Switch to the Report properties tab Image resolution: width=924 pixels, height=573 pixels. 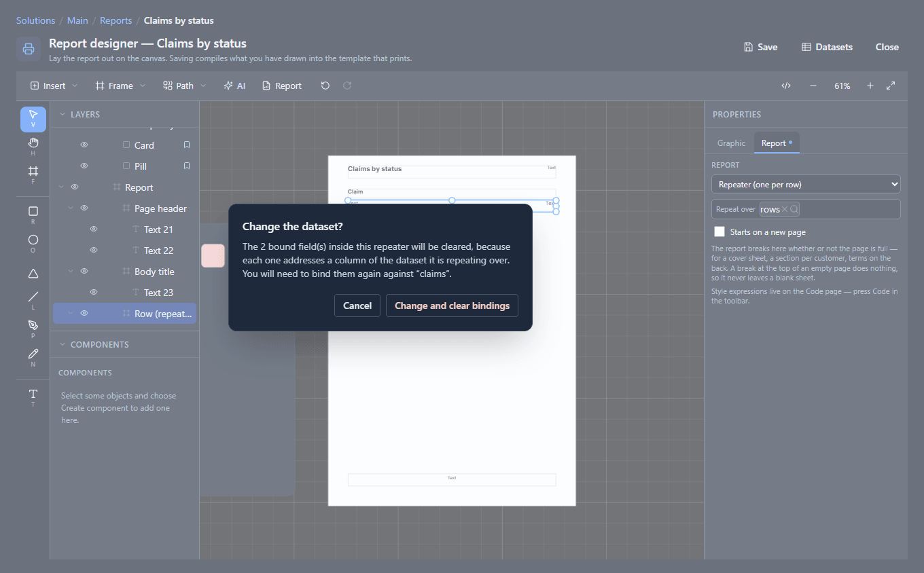pyautogui.click(x=777, y=143)
